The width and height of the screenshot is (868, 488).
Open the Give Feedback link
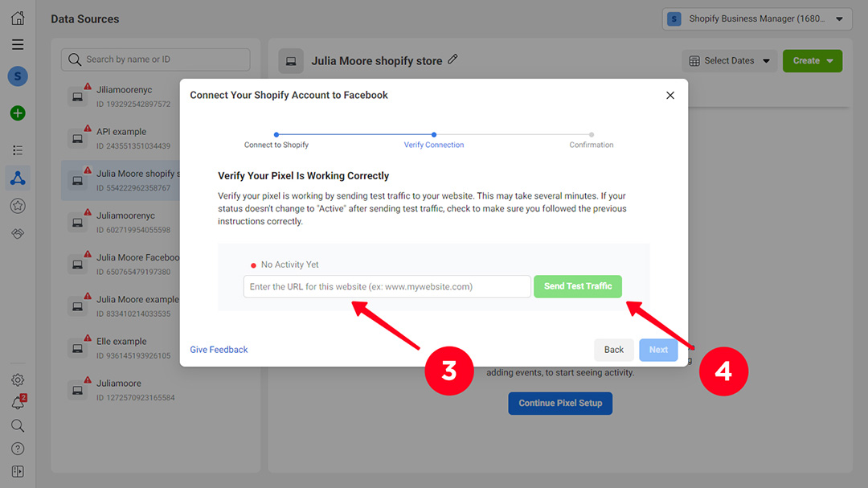[x=219, y=350]
